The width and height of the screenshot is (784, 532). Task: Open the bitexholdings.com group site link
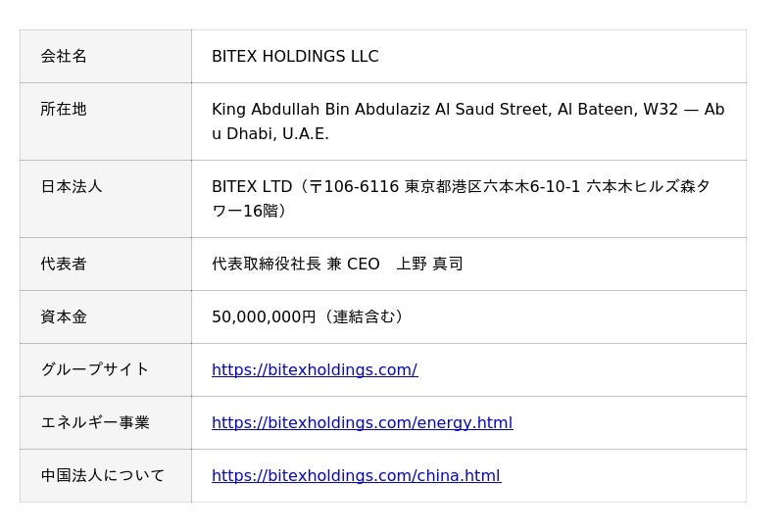coord(315,369)
